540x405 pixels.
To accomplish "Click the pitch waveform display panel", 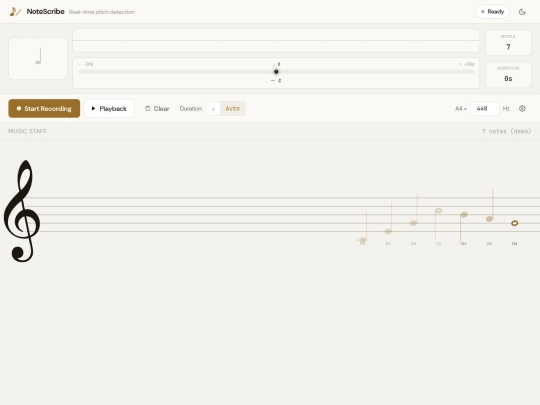I will [276, 41].
